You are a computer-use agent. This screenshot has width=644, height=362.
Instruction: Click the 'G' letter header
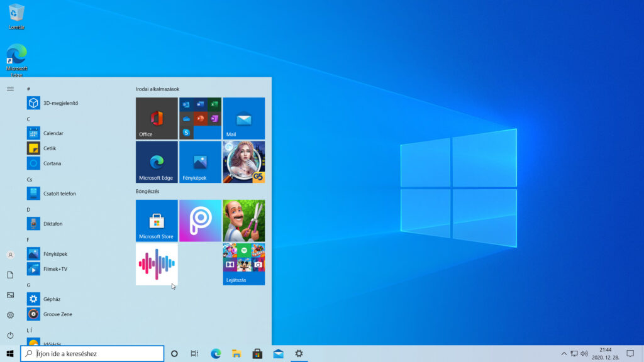(28, 285)
